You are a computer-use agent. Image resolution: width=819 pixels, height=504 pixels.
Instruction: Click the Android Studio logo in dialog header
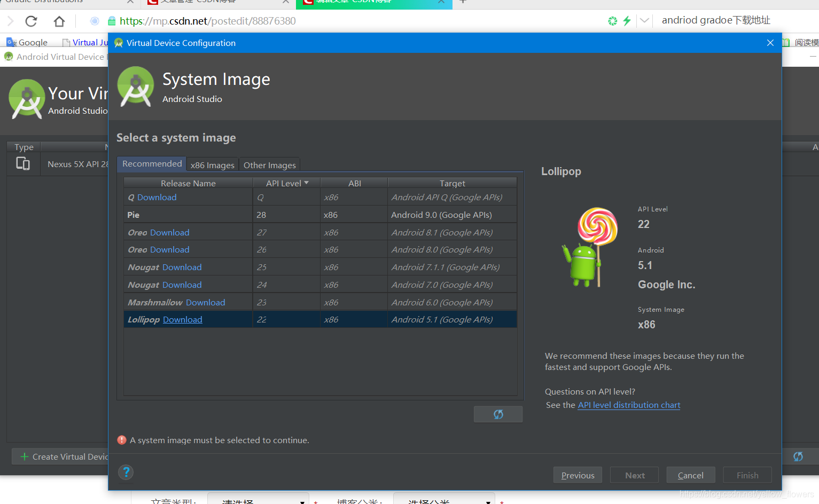tap(136, 87)
